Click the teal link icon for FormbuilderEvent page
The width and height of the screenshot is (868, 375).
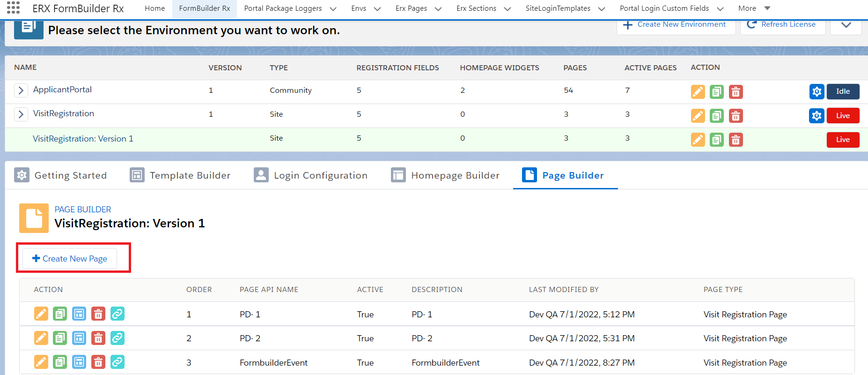(118, 362)
